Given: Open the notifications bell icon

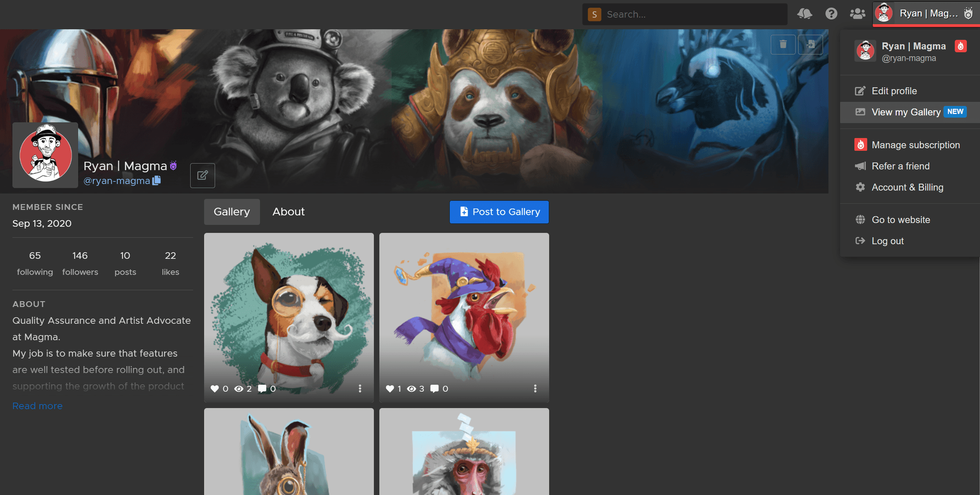Looking at the screenshot, I should click(804, 14).
